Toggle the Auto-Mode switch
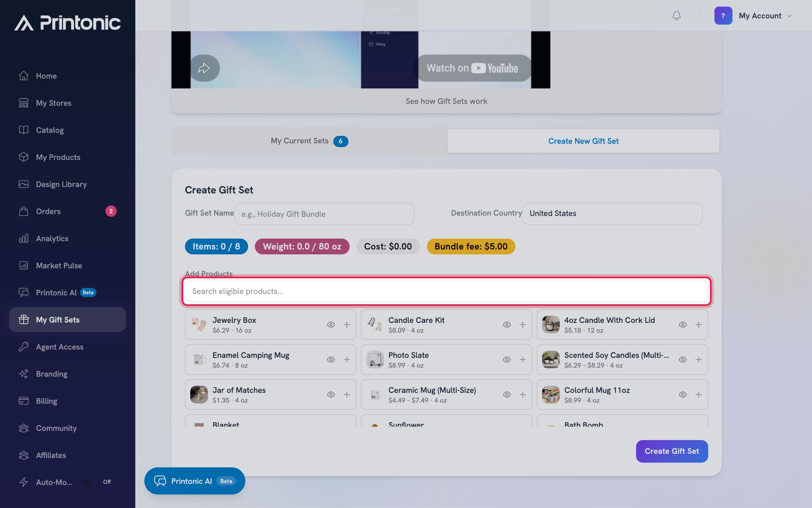812x508 pixels. 90,482
